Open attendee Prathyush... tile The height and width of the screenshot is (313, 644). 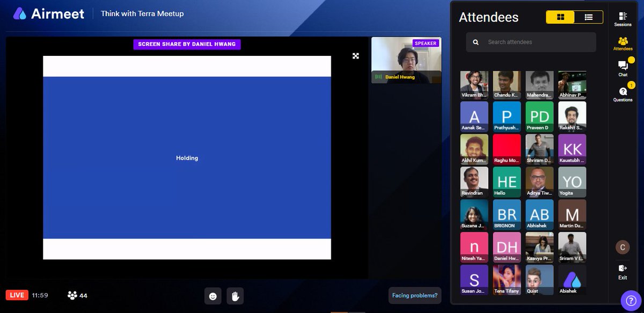tap(507, 116)
